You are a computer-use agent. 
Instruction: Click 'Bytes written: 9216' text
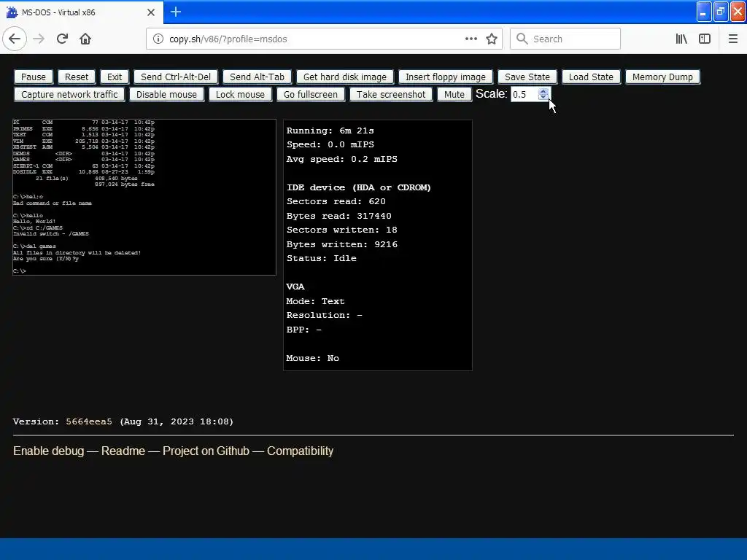coord(341,244)
